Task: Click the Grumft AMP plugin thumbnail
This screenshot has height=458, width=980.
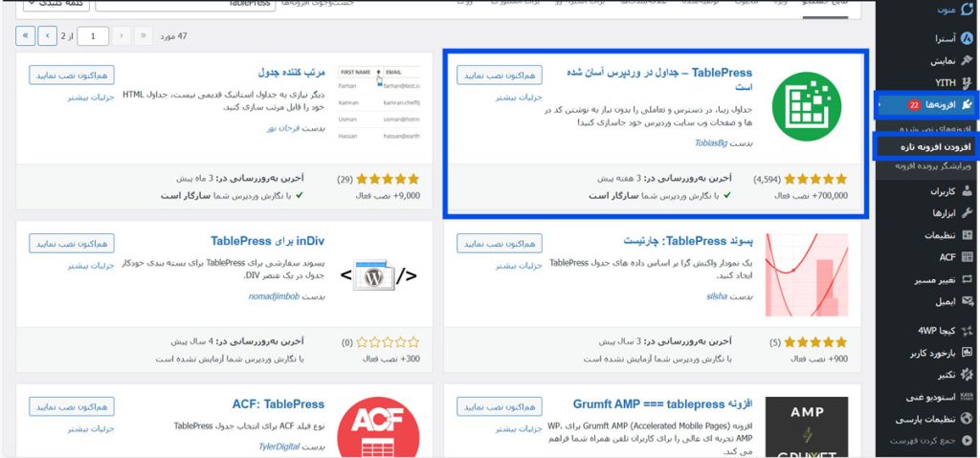Action: [806, 426]
